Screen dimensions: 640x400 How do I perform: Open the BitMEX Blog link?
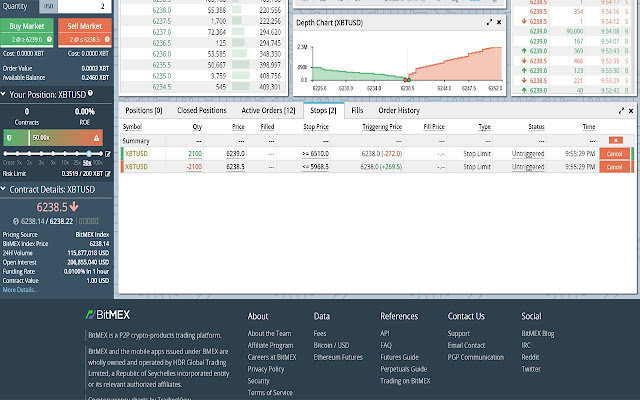538,333
